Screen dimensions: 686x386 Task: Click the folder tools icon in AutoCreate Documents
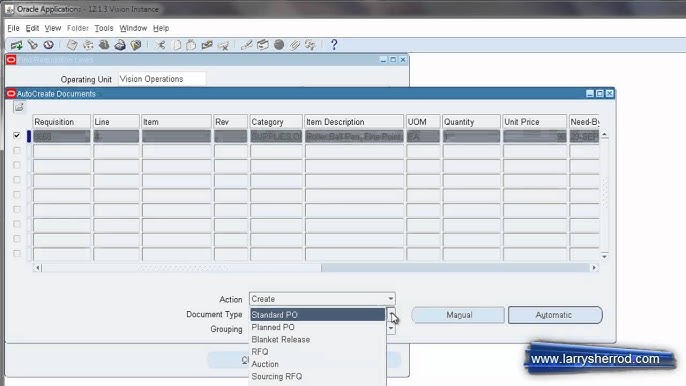click(19, 107)
